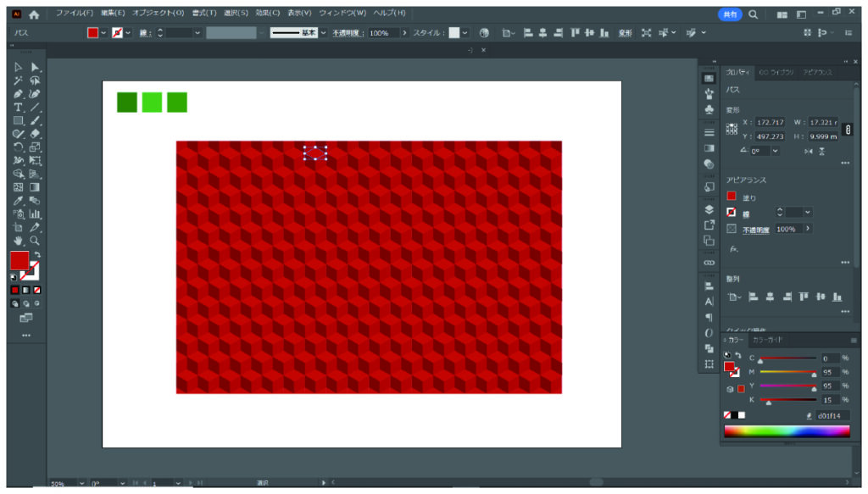
Task: Open rotation angle dropdown in properties
Action: point(775,151)
